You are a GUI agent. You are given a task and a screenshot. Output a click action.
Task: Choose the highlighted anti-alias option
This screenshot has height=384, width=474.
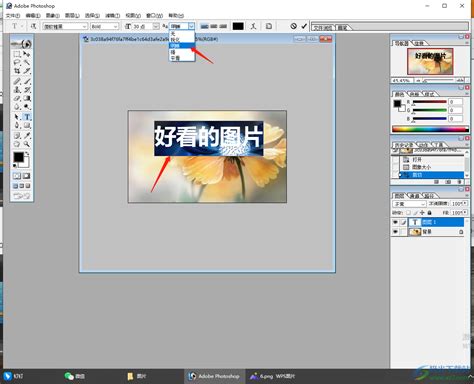pos(182,46)
